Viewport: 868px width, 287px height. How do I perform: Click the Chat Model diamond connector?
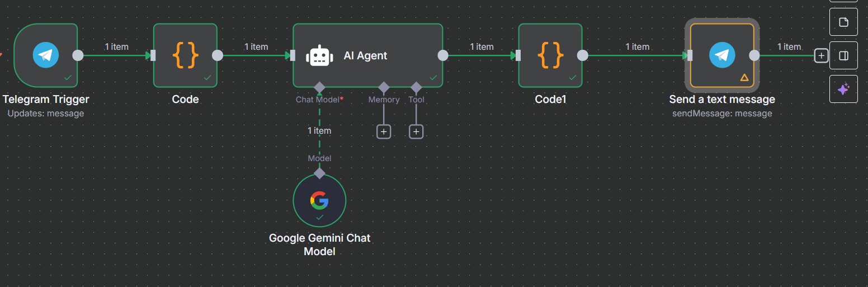[x=319, y=87]
